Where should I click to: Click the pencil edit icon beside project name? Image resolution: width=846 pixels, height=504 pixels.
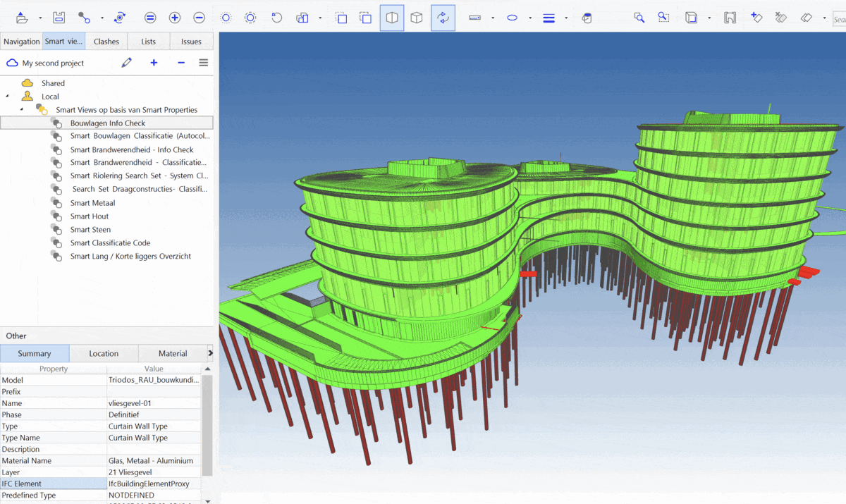tap(127, 63)
